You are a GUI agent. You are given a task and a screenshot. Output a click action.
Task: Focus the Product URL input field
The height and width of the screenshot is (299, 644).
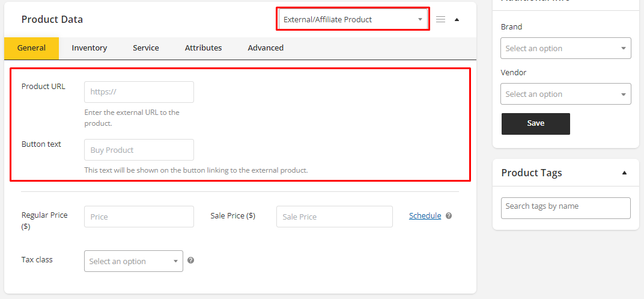click(x=139, y=92)
